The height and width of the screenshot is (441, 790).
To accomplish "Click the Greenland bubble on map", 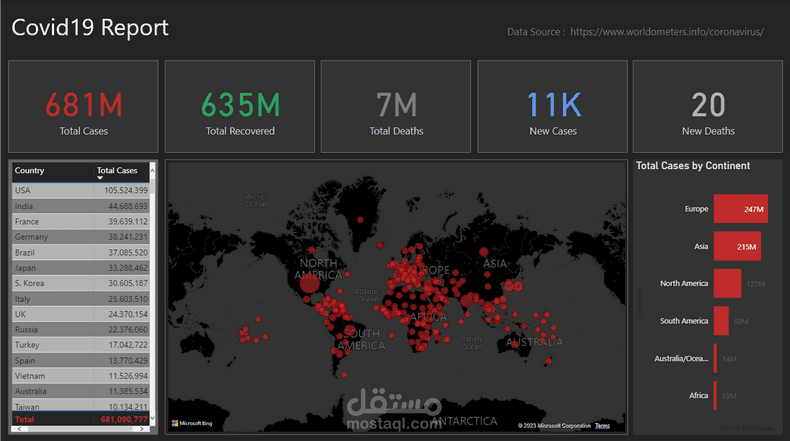I will click(360, 220).
